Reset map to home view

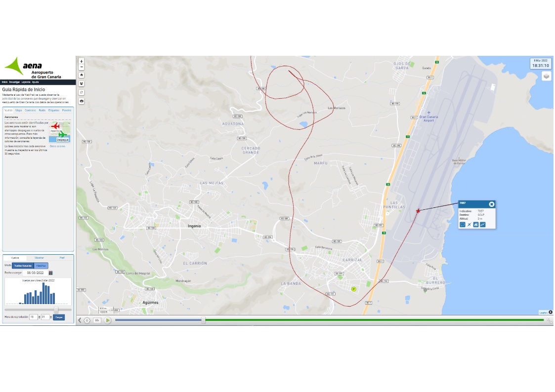click(x=82, y=75)
